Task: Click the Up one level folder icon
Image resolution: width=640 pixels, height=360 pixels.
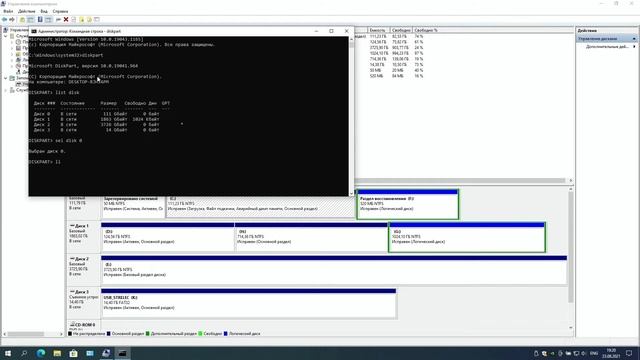Action: click(22, 20)
